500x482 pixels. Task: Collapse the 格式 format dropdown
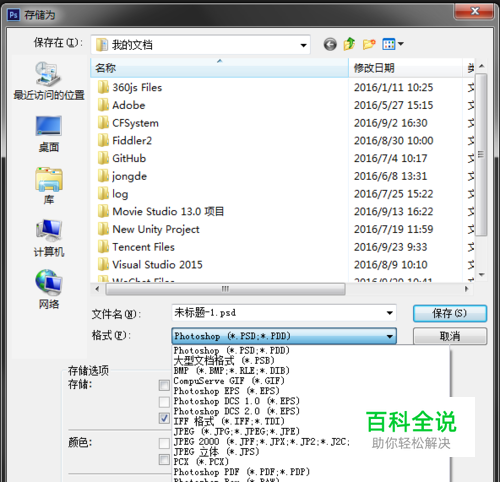[389, 336]
